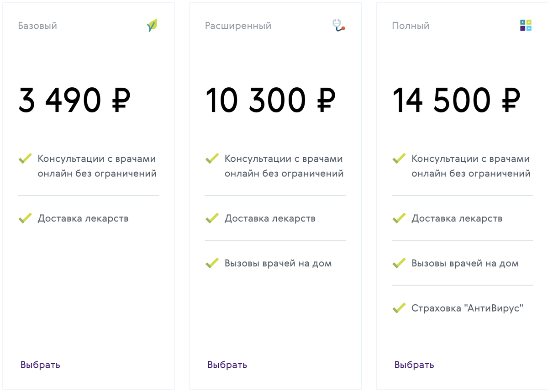Screen dimensions: 548x392
Task: Click checkmark beside Доставка лекарств in Расширенный plan
Action: coord(212,218)
